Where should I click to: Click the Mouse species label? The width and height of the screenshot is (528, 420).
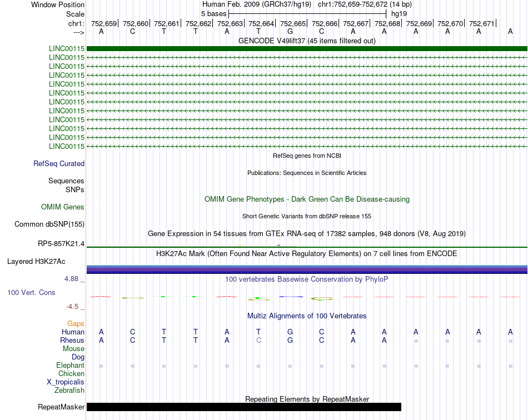(x=73, y=349)
